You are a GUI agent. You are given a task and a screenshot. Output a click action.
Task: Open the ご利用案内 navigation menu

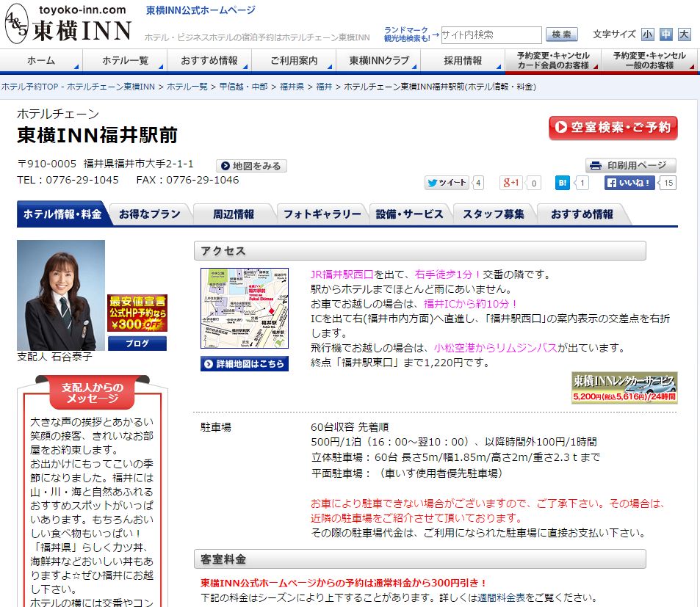click(294, 61)
